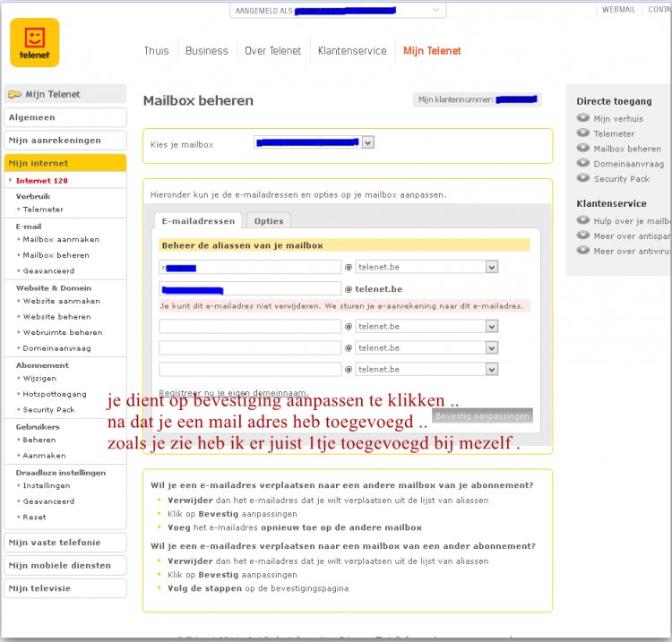Open the Algemeen sidebar section

point(65,117)
